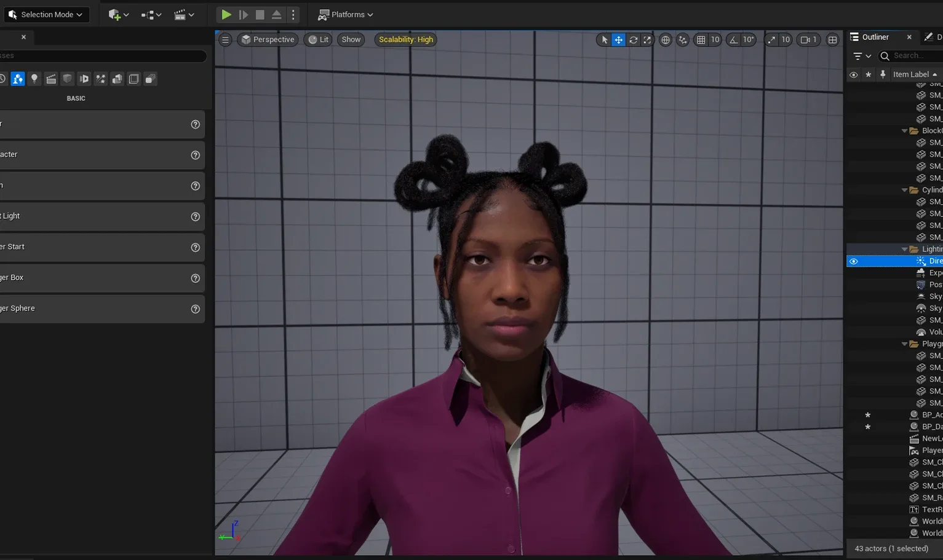The image size is (943, 560).
Task: Select the Lights lightbulb category icon
Action: [34, 79]
